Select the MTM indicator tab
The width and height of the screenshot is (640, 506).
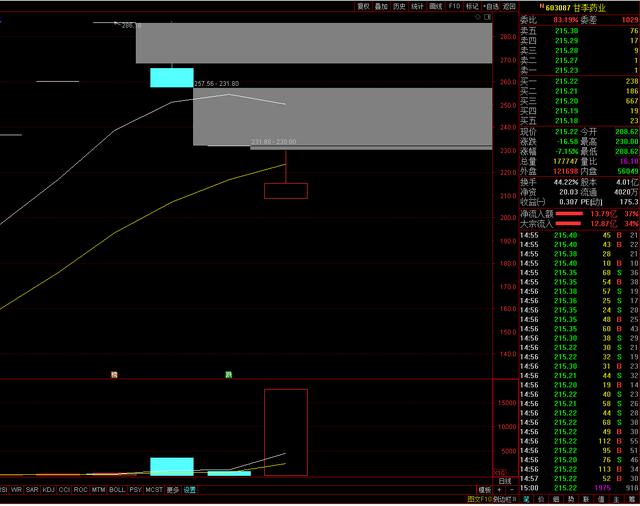[98, 489]
